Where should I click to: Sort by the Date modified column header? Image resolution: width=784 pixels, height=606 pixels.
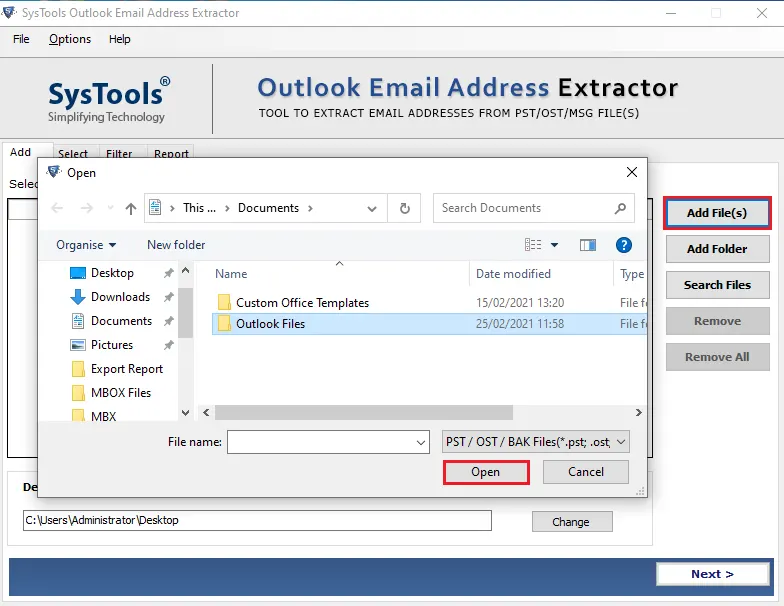coord(513,274)
